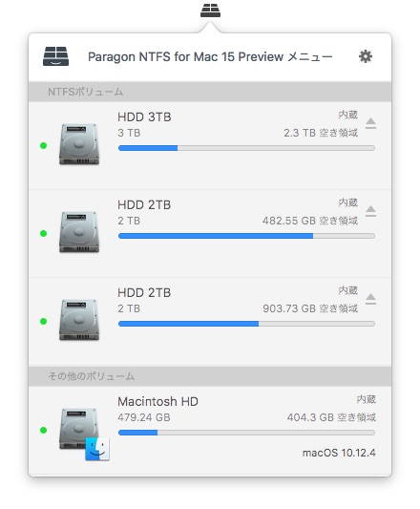Click the Macintosh HD Finder drive icon

[84, 434]
